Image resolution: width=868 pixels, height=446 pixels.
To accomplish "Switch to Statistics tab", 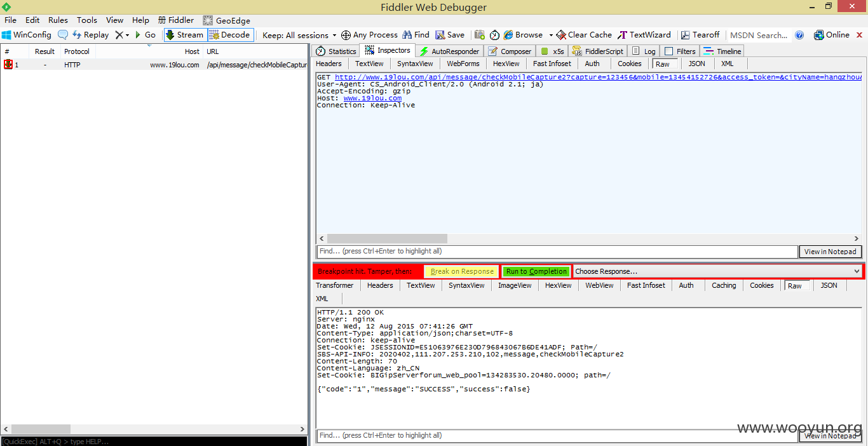I will tap(336, 51).
